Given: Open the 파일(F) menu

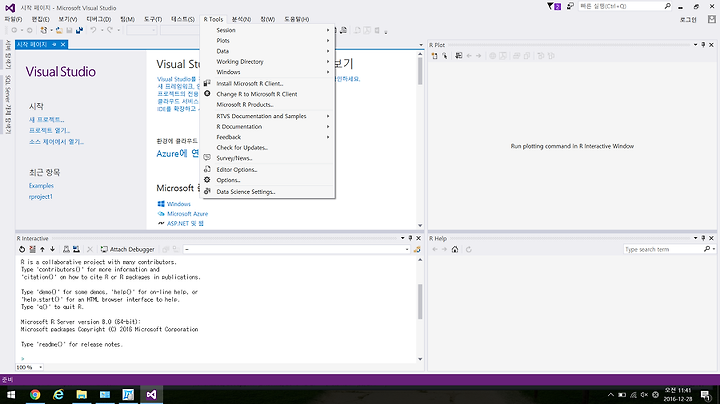Looking at the screenshot, I should [13, 19].
